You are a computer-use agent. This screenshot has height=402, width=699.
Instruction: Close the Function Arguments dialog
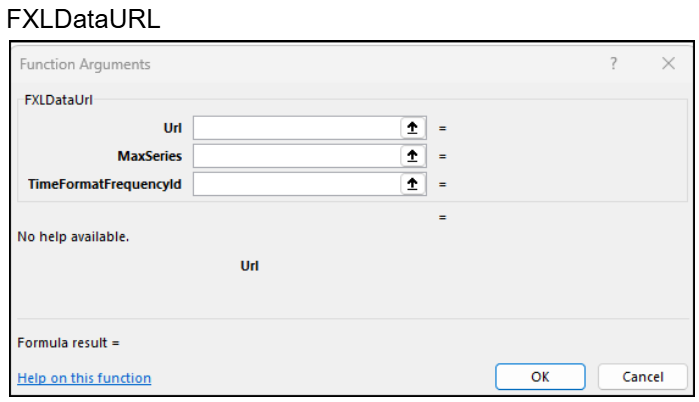tap(668, 64)
